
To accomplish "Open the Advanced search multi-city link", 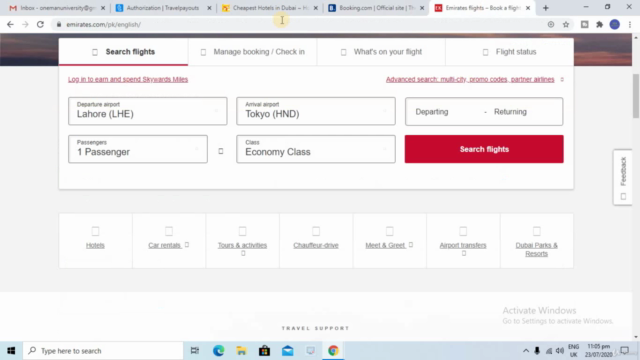I will tap(470, 79).
